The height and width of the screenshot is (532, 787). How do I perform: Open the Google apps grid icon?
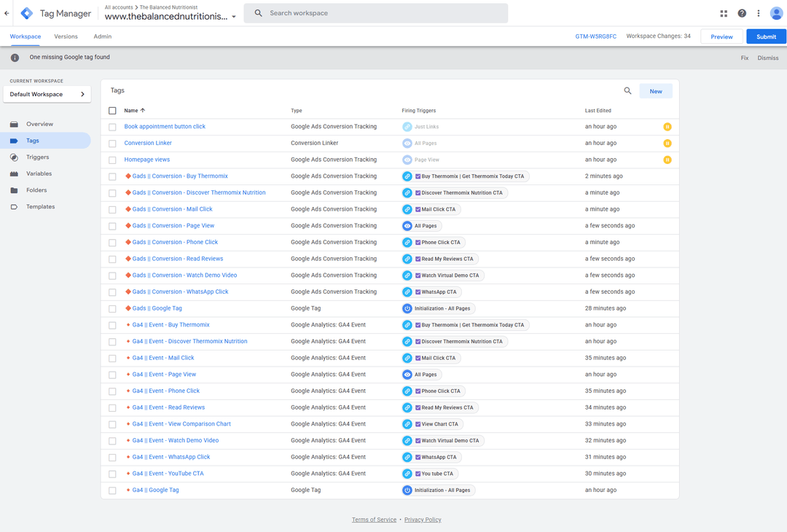coord(724,14)
